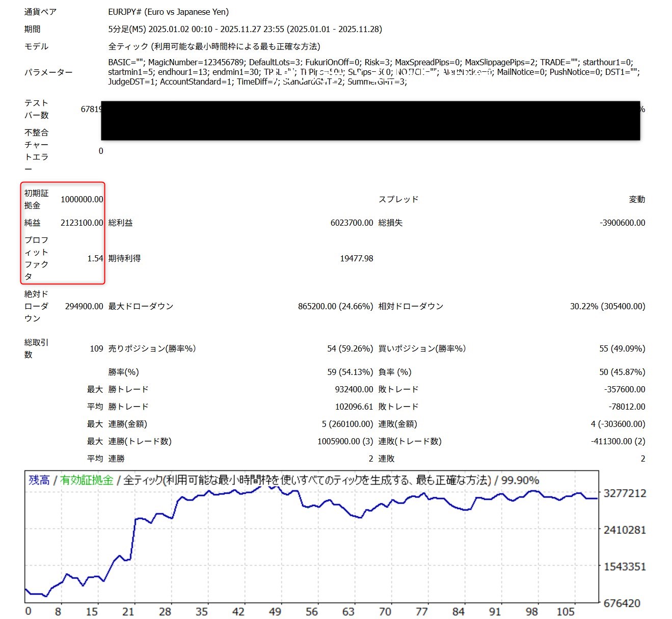Click the green 有効証拠金 legend label
672x619 pixels.
point(87,480)
